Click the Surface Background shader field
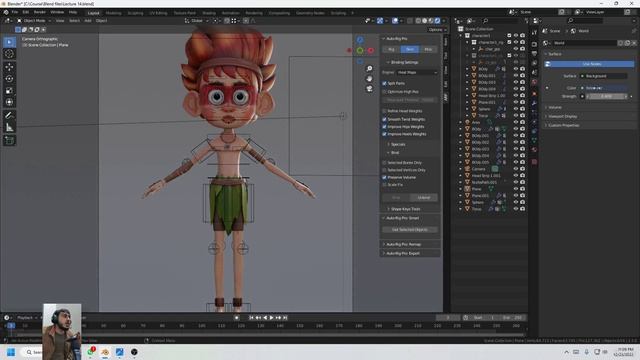The image size is (640, 360). (x=604, y=76)
